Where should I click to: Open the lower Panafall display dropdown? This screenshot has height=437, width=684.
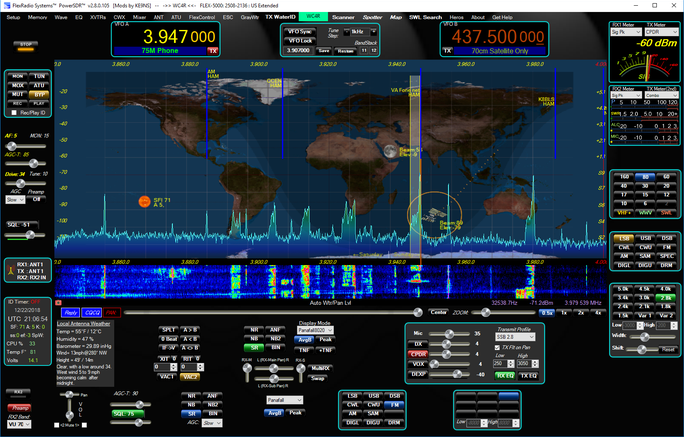pyautogui.click(x=284, y=400)
